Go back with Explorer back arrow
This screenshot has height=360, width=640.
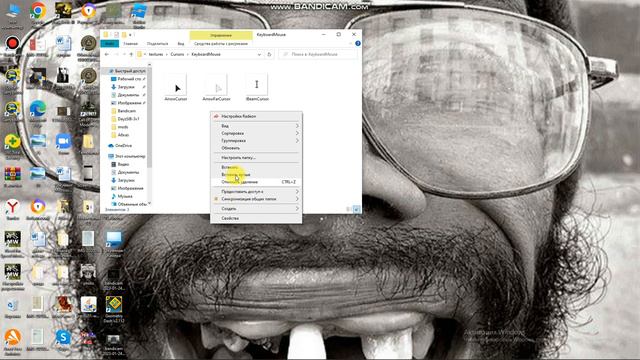[x=107, y=54]
